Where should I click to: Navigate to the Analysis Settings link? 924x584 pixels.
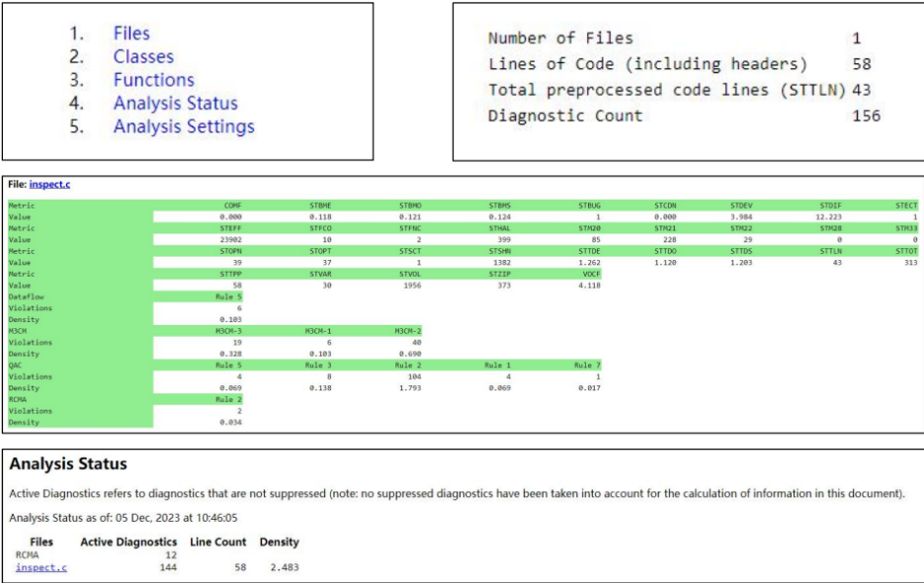tap(184, 126)
